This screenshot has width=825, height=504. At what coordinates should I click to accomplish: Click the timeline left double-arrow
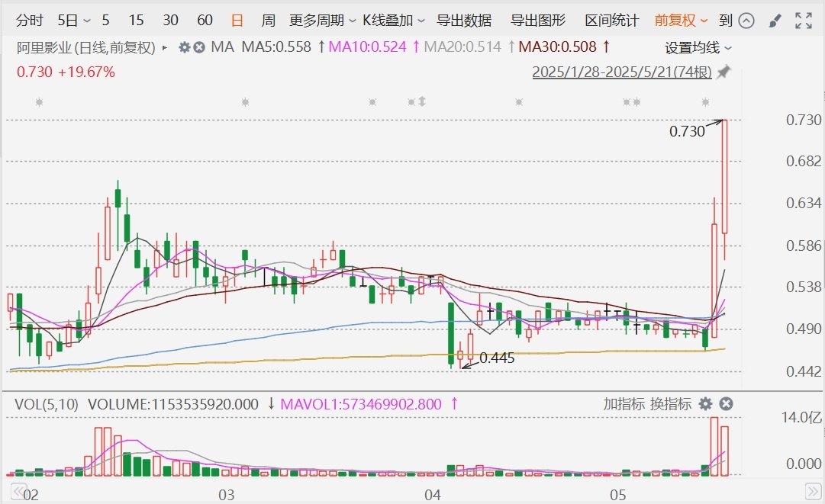tap(19, 493)
